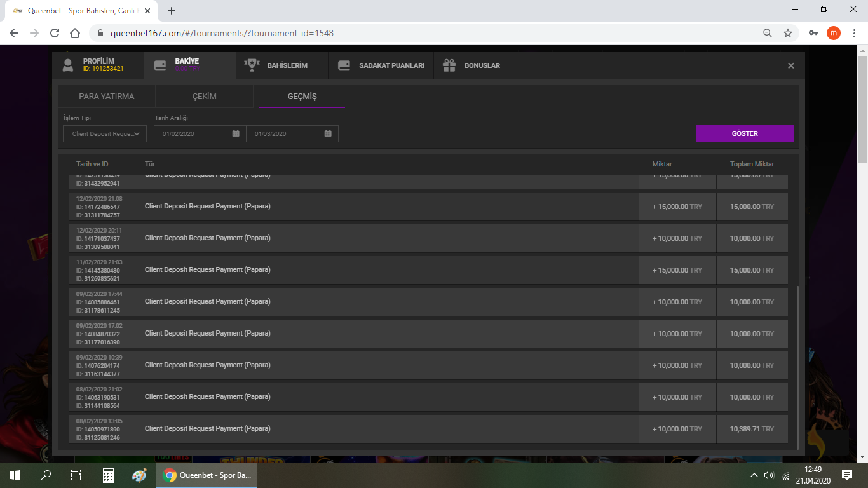Bookmark this page with star icon
868x488 pixels.
coord(788,33)
